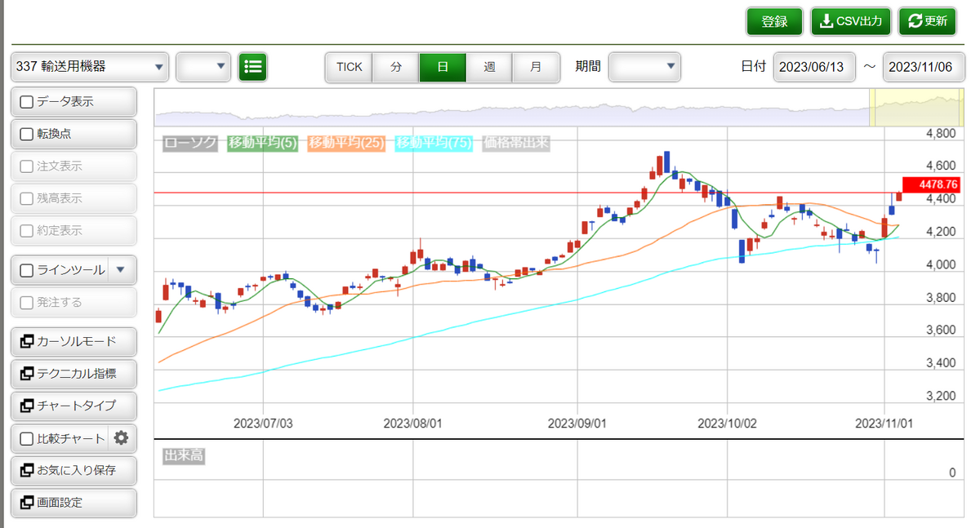
Task: Click the green list view icon button
Action: pyautogui.click(x=253, y=67)
